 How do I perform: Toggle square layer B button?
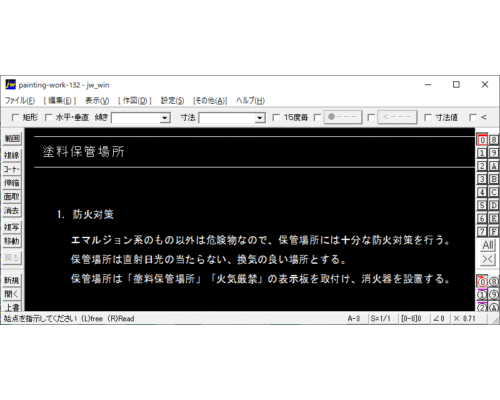(x=494, y=179)
